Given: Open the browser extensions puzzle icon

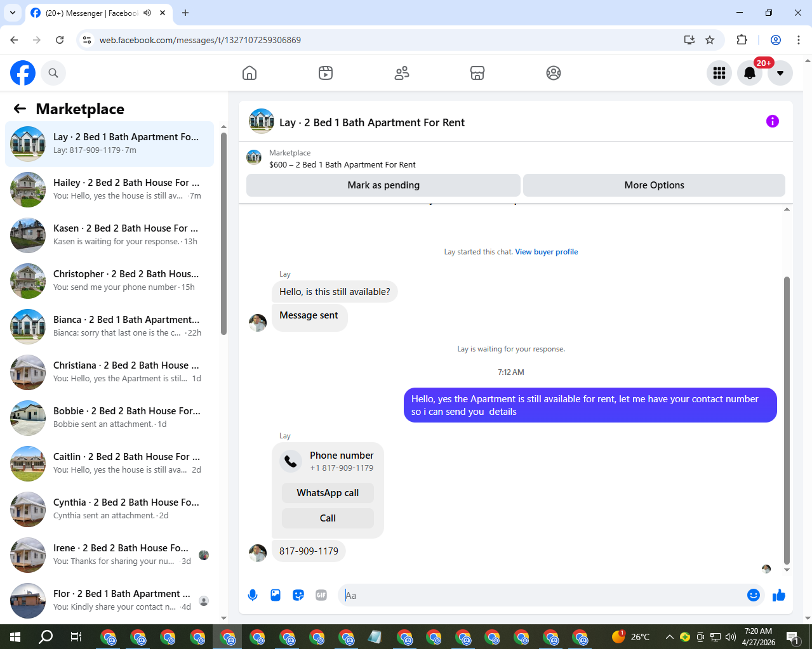Looking at the screenshot, I should [742, 40].
